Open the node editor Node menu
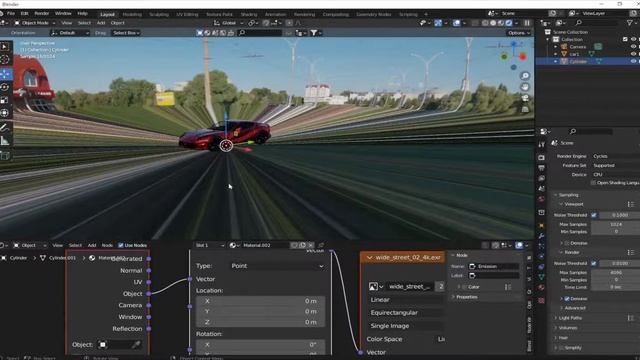Screen dimensions: 640x360 107,245
